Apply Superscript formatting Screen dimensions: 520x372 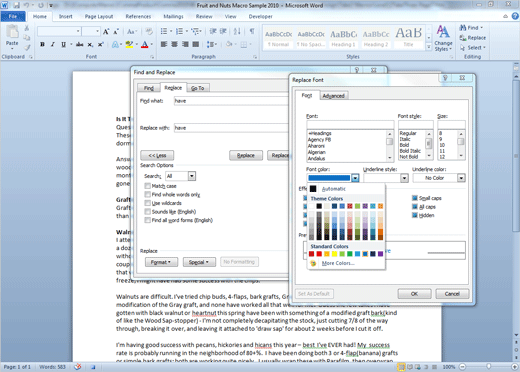pyautogui.click(x=100, y=44)
